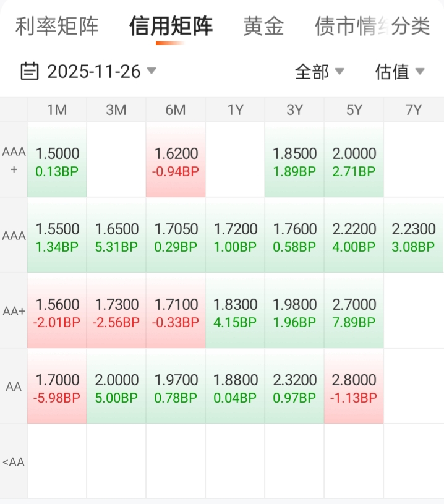Open the 2025-11-26 date dropdown arrow
This screenshot has width=444, height=504.
tap(152, 71)
